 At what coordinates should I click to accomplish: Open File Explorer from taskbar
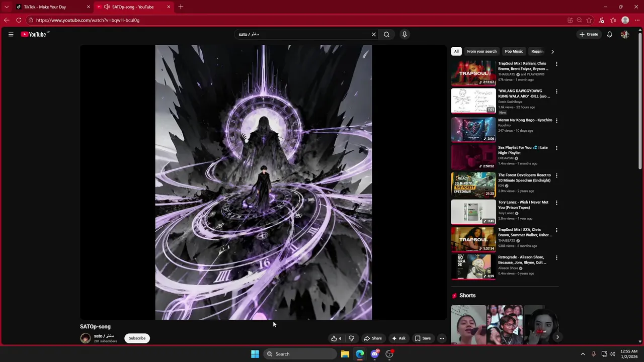point(345,354)
